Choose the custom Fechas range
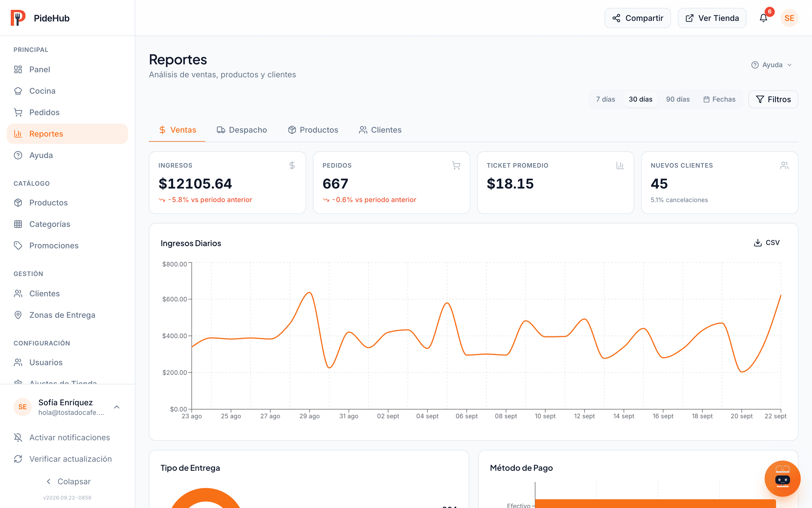Screen dimensions: 812x508 click(720, 99)
